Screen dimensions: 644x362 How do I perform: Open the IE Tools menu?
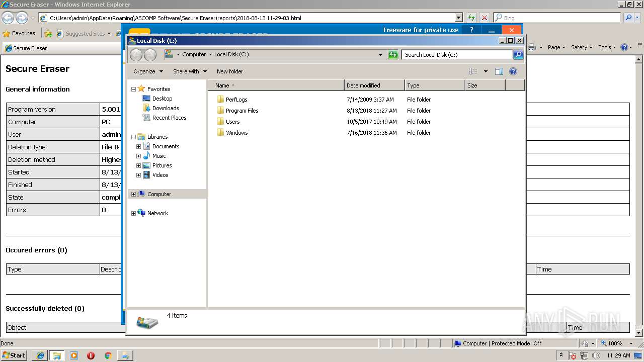click(607, 47)
